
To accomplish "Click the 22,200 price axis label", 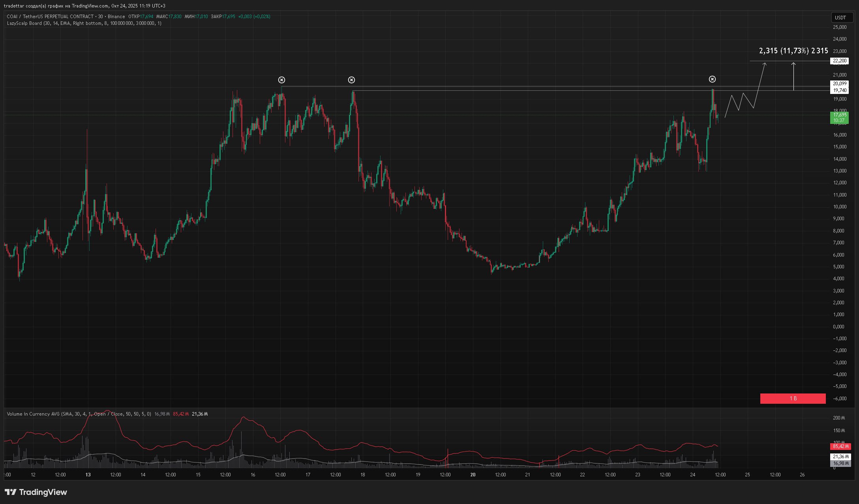I will 839,61.
